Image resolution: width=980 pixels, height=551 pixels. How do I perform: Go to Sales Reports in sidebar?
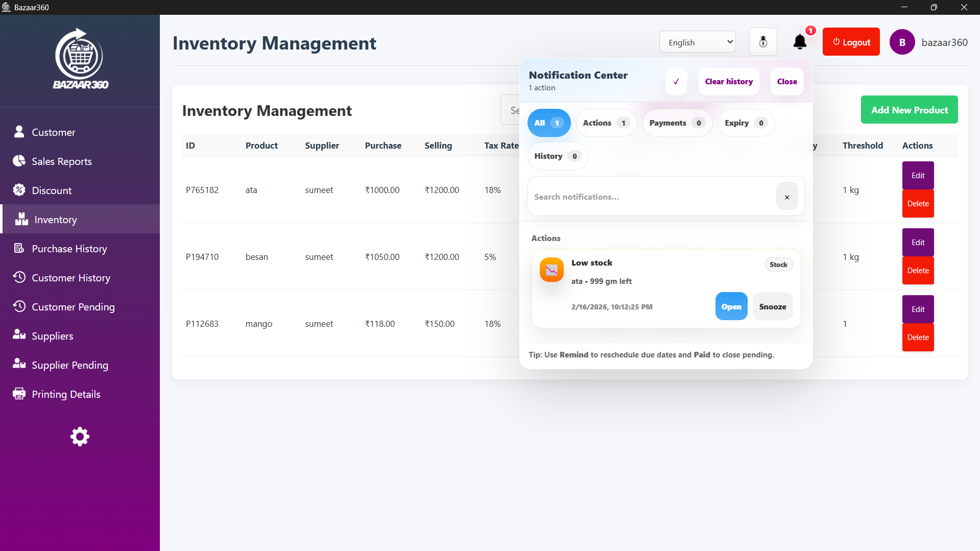click(62, 161)
